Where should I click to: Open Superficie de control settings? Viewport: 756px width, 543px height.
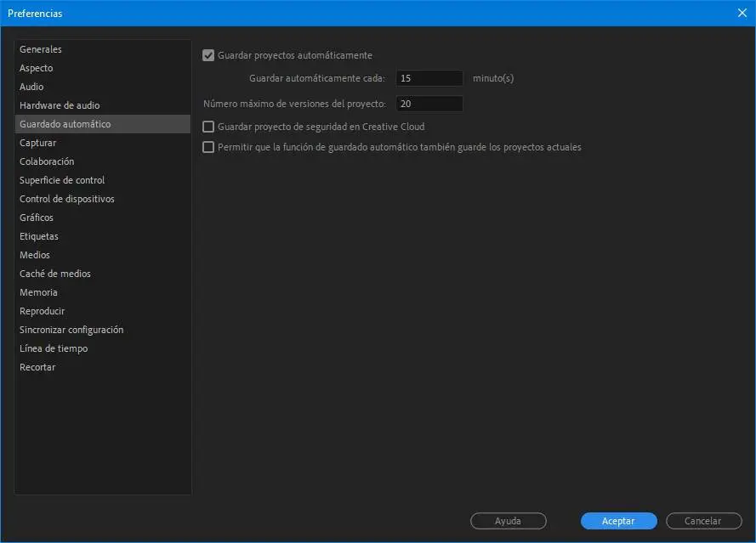pos(103,180)
